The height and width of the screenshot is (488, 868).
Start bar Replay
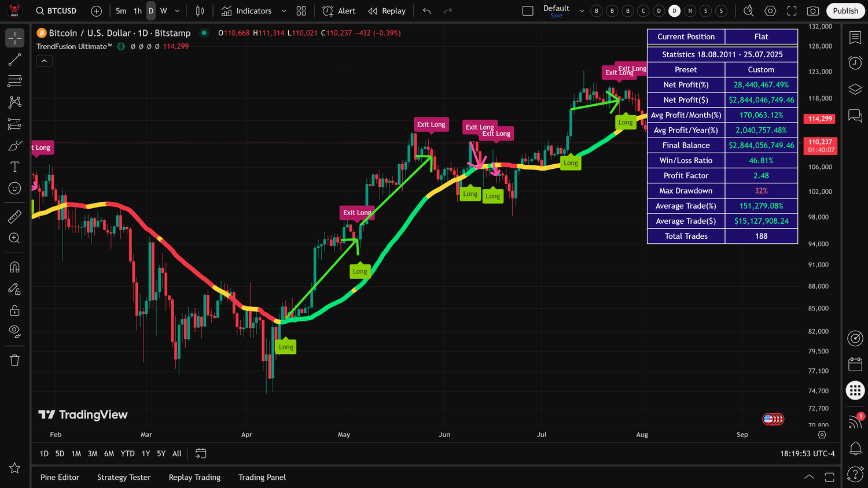(387, 11)
